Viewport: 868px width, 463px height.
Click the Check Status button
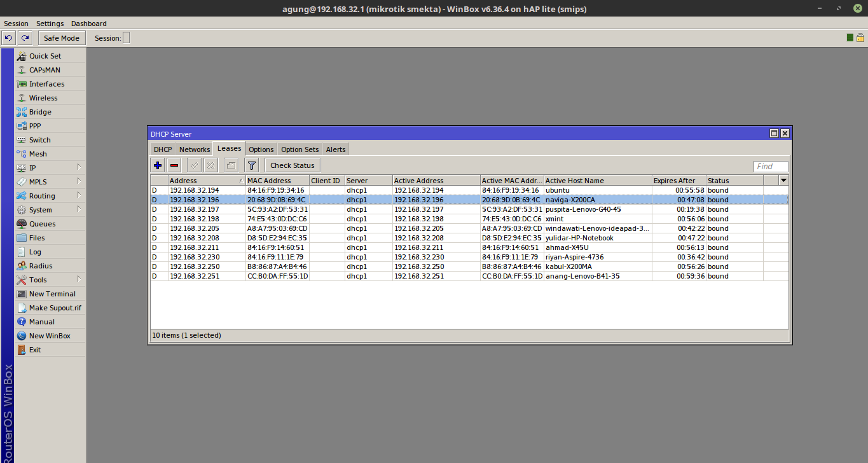tap(293, 165)
